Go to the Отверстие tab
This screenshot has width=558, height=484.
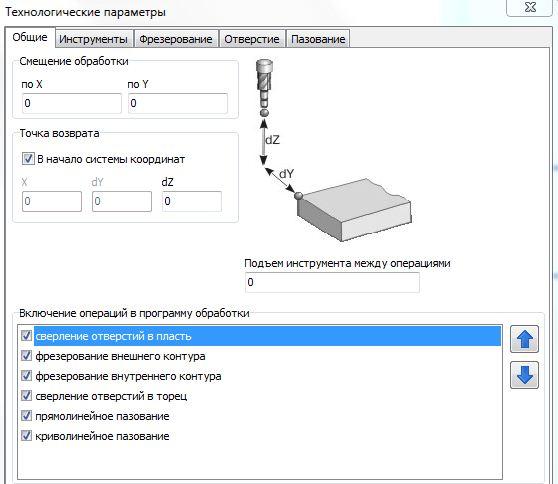click(252, 39)
